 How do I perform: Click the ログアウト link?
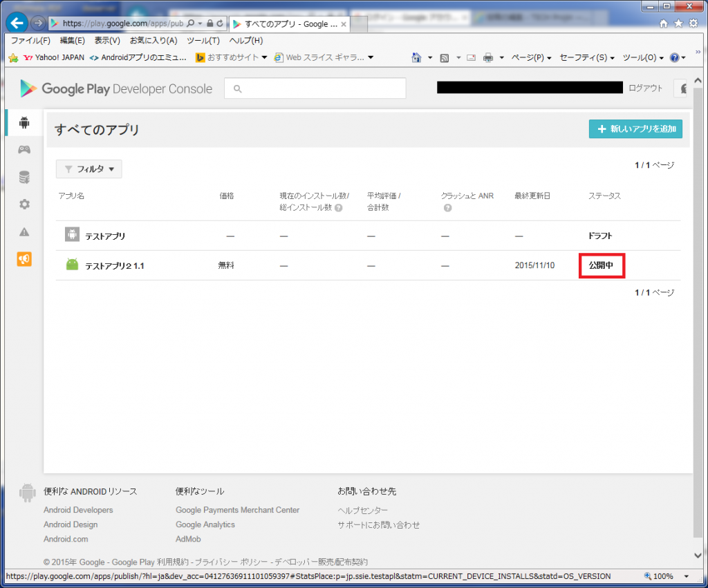(644, 88)
